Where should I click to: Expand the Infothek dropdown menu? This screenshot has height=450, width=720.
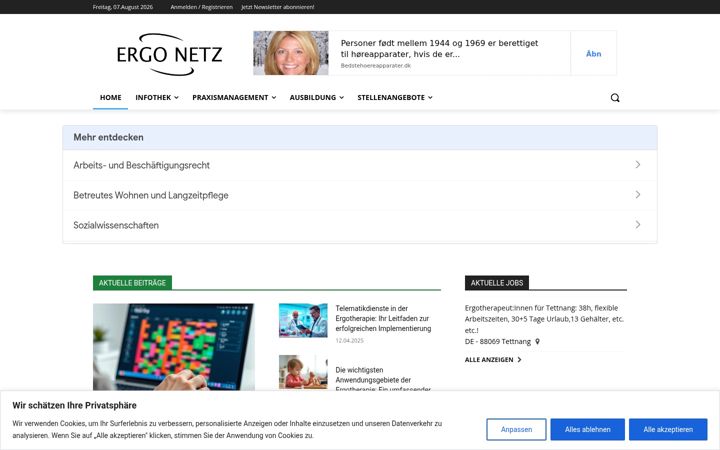point(157,97)
